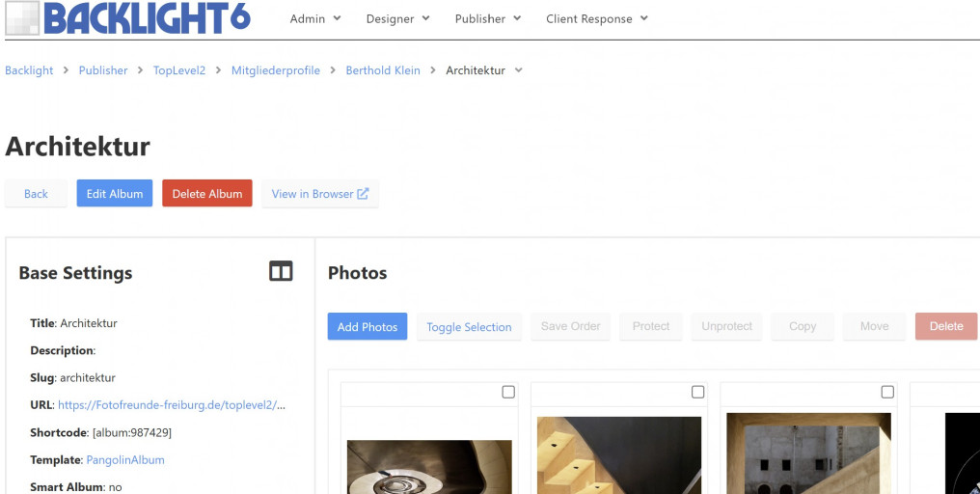Expand the Client Response menu
The height and width of the screenshot is (494, 980).
(x=596, y=18)
